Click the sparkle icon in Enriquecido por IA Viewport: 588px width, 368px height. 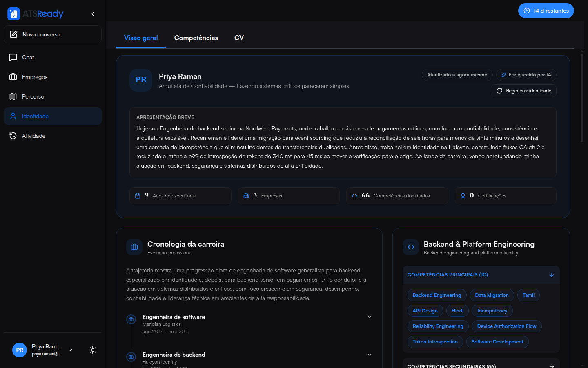pyautogui.click(x=504, y=75)
